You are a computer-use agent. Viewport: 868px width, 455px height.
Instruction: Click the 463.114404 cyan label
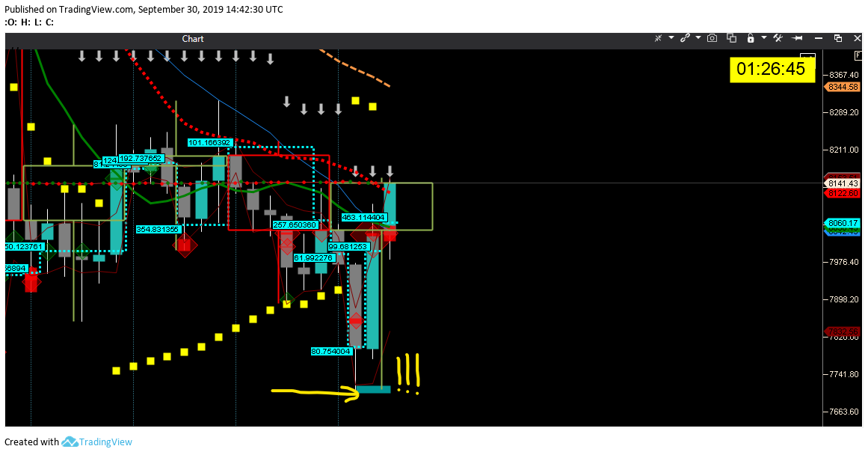click(x=363, y=218)
